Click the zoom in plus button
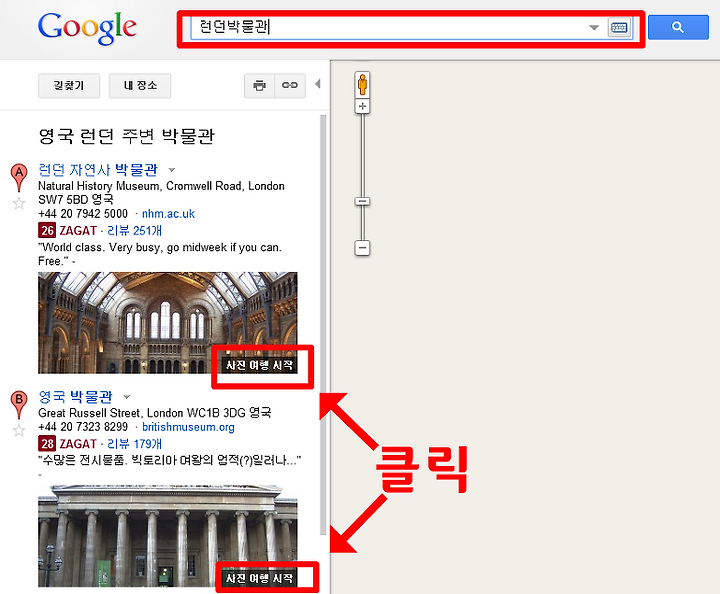This screenshot has height=594, width=720. [x=362, y=106]
